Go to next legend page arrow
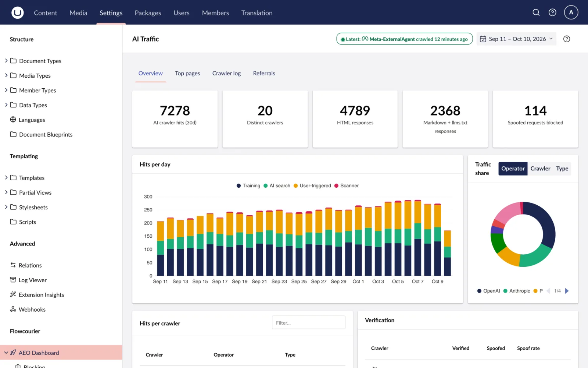The height and width of the screenshot is (368, 588). (567, 291)
